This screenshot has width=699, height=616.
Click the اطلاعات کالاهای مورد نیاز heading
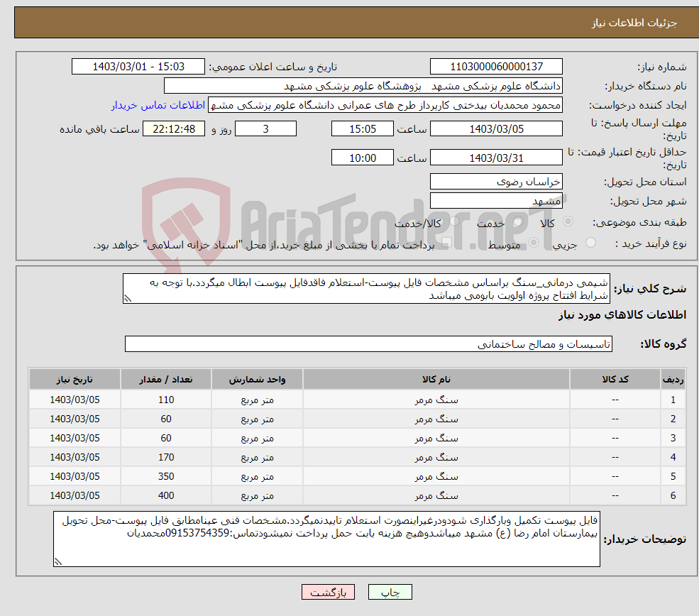[622, 314]
